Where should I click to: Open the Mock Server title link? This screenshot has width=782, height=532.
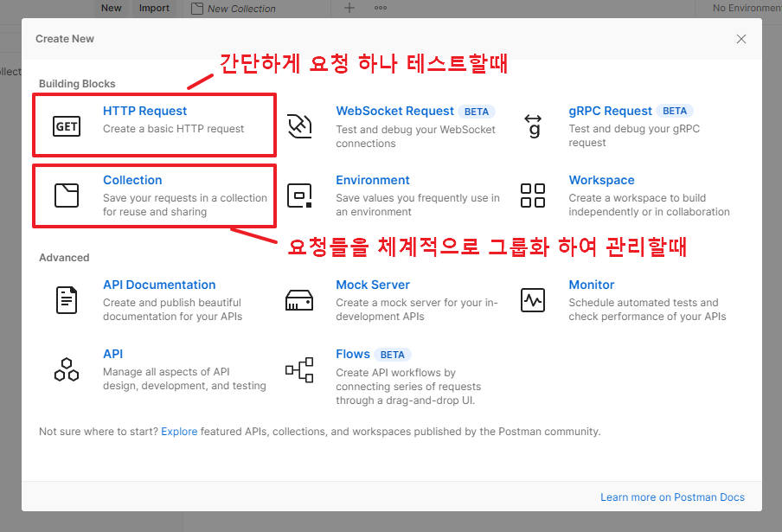coord(373,285)
